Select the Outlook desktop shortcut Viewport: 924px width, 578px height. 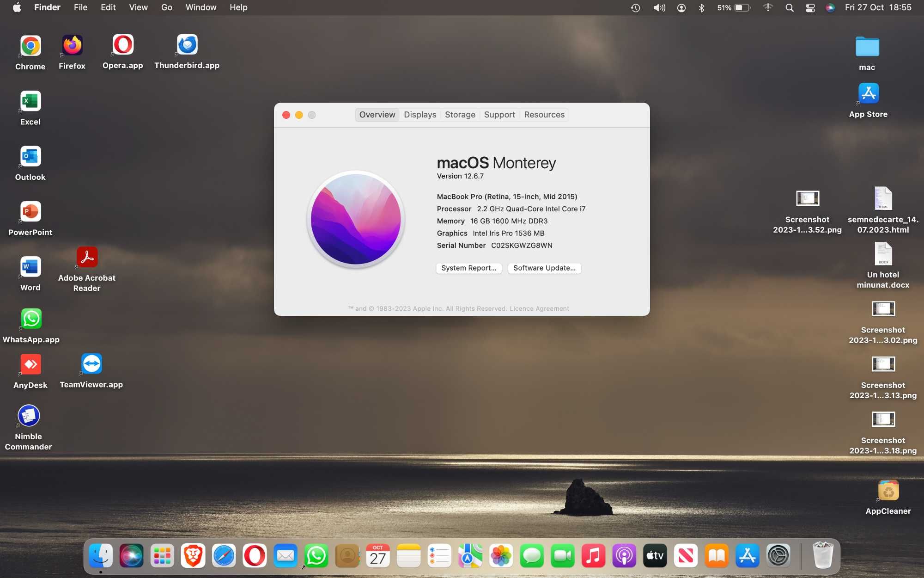30,156
